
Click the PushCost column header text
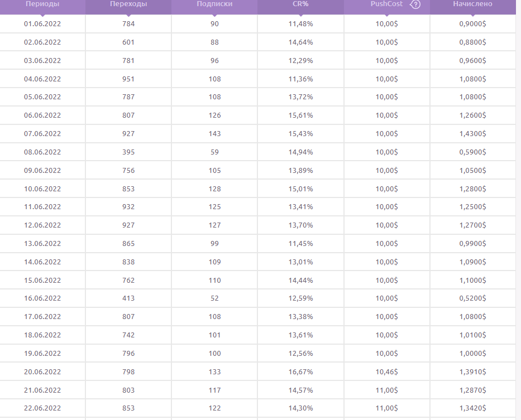(386, 4)
